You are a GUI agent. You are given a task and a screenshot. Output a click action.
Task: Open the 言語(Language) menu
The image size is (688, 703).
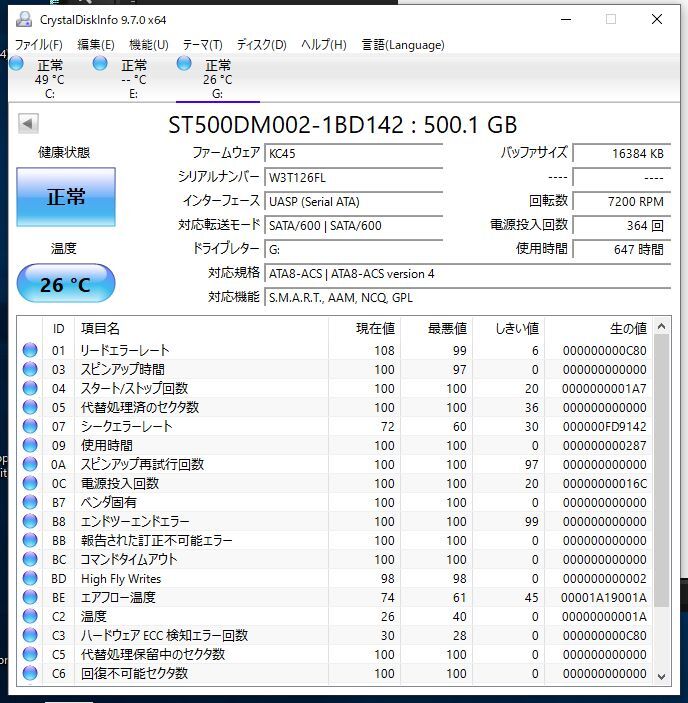click(x=403, y=45)
